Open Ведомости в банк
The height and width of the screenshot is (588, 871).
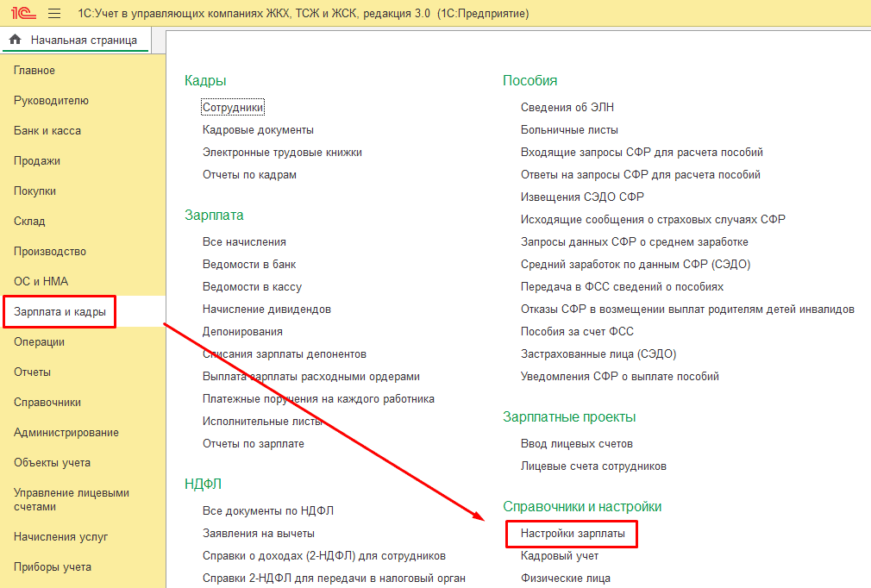[x=249, y=265]
